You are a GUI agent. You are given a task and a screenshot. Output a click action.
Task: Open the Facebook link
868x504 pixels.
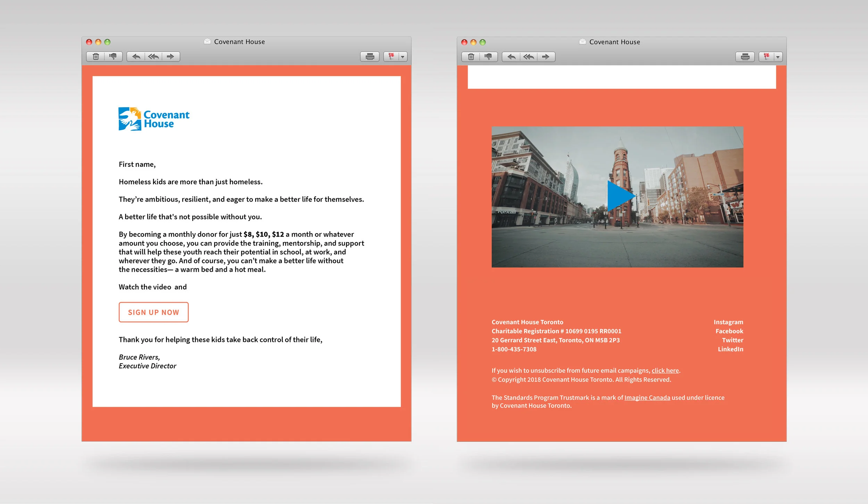point(729,331)
